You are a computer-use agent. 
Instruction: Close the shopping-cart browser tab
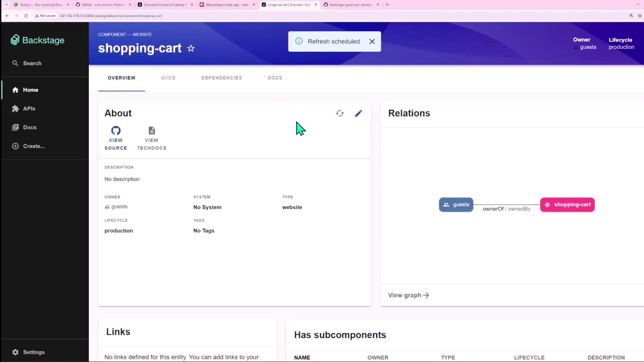[316, 5]
